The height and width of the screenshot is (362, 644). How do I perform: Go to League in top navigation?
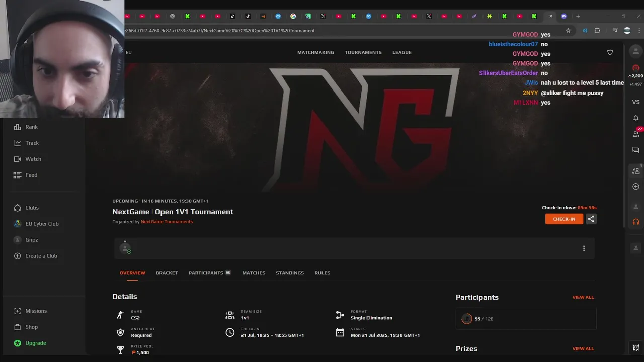[402, 52]
